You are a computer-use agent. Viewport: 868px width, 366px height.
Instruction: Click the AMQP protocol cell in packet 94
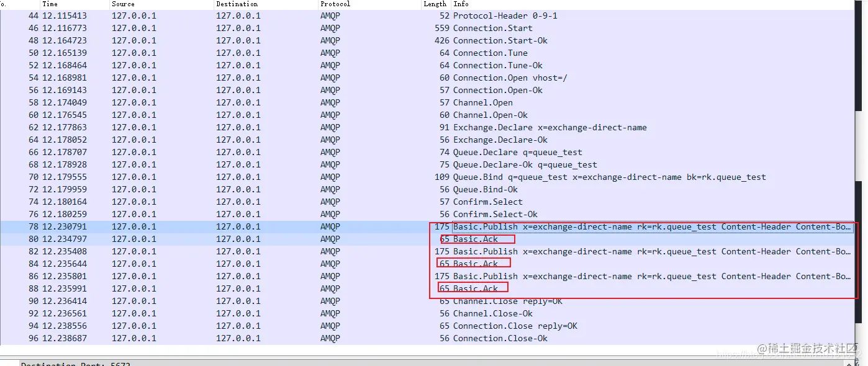pos(330,326)
